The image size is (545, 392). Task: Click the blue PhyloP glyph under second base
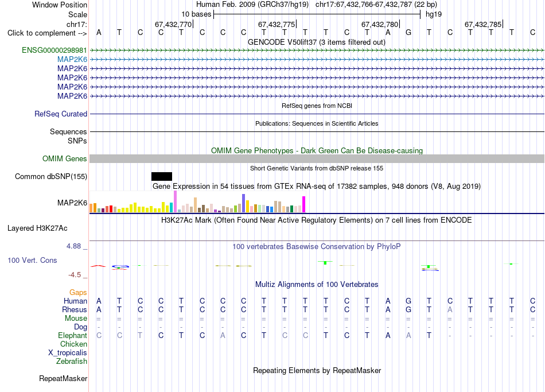click(x=120, y=266)
